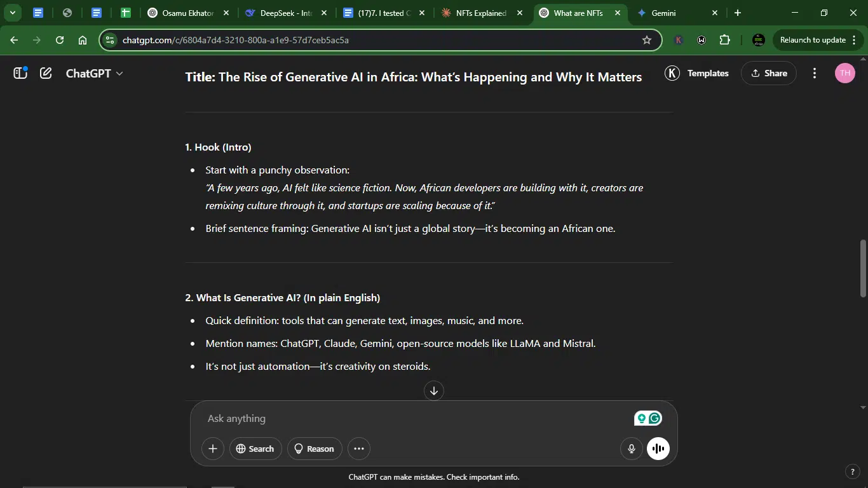Start a new chat with pencil icon
The image size is (868, 488).
46,73
